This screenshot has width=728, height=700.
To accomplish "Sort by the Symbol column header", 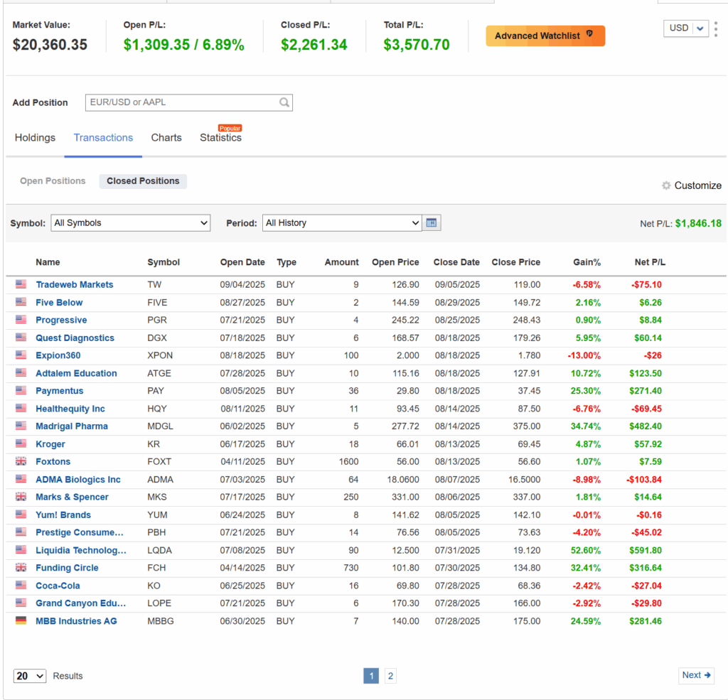I will (x=164, y=262).
